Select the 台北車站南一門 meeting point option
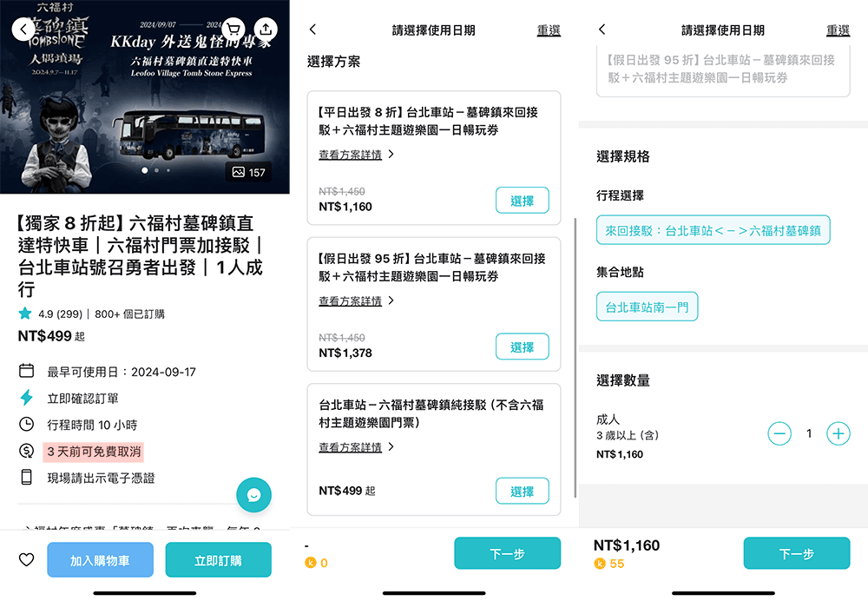 (647, 307)
